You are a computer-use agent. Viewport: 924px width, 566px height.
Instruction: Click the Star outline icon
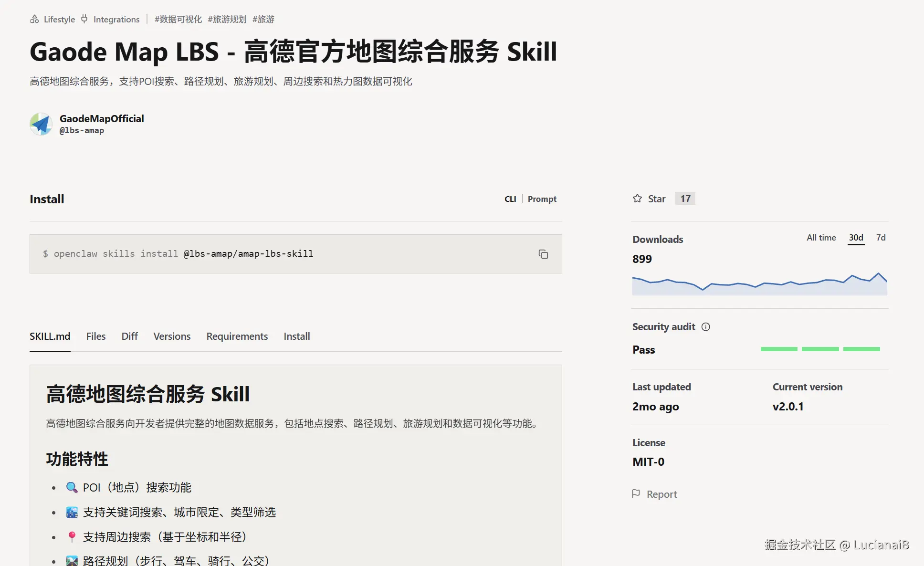coord(637,199)
